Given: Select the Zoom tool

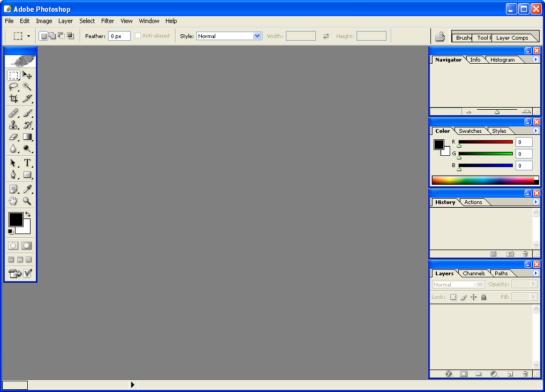Looking at the screenshot, I should click(27, 201).
